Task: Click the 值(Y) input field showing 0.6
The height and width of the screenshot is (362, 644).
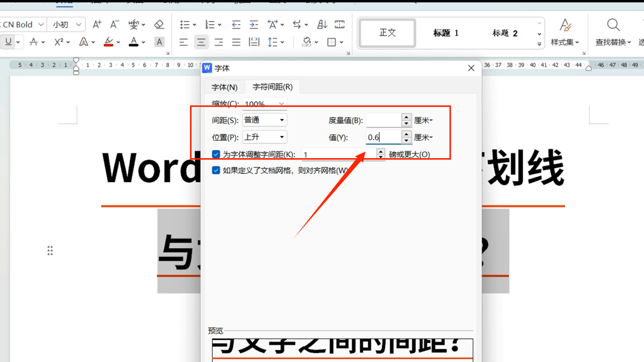Action: pyautogui.click(x=384, y=137)
